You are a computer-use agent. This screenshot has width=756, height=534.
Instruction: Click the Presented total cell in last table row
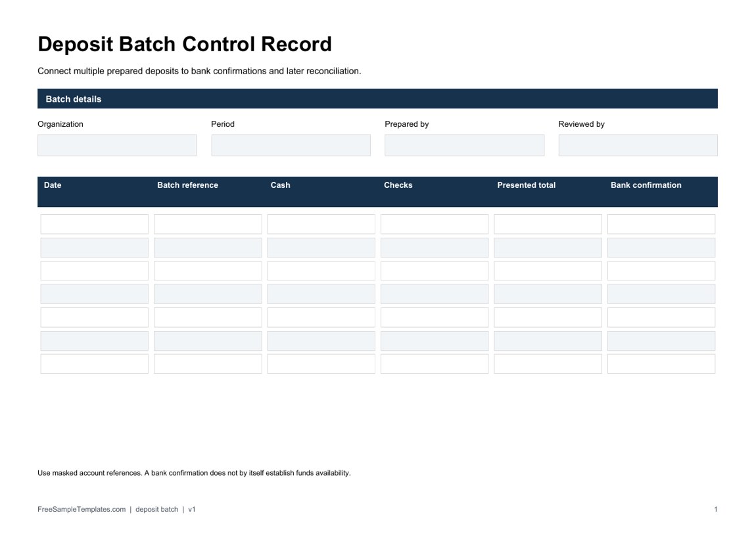[x=548, y=364]
